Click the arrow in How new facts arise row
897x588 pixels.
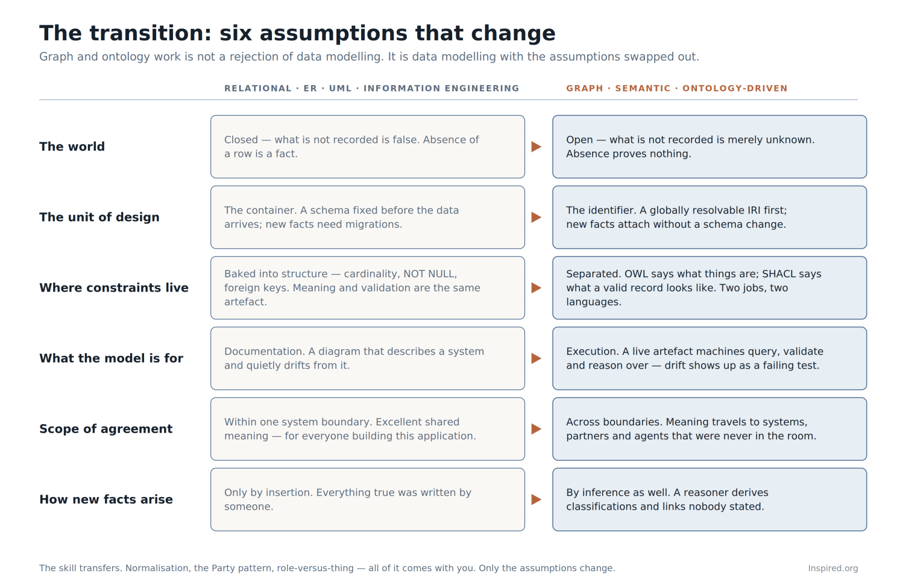536,499
